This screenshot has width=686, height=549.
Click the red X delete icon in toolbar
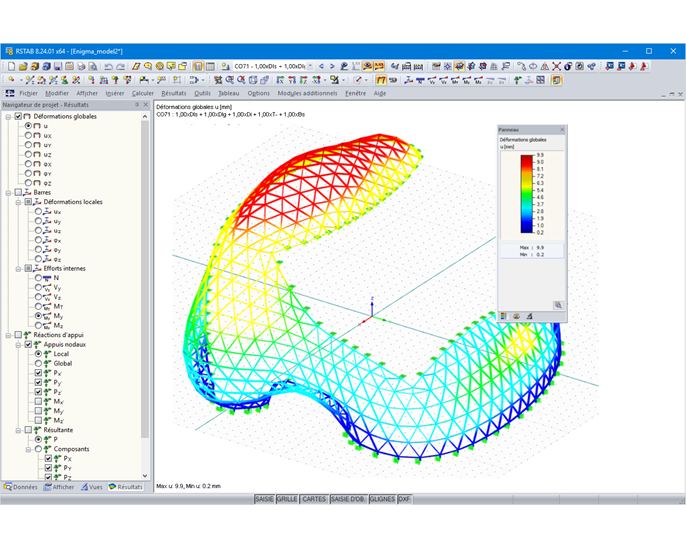556,66
